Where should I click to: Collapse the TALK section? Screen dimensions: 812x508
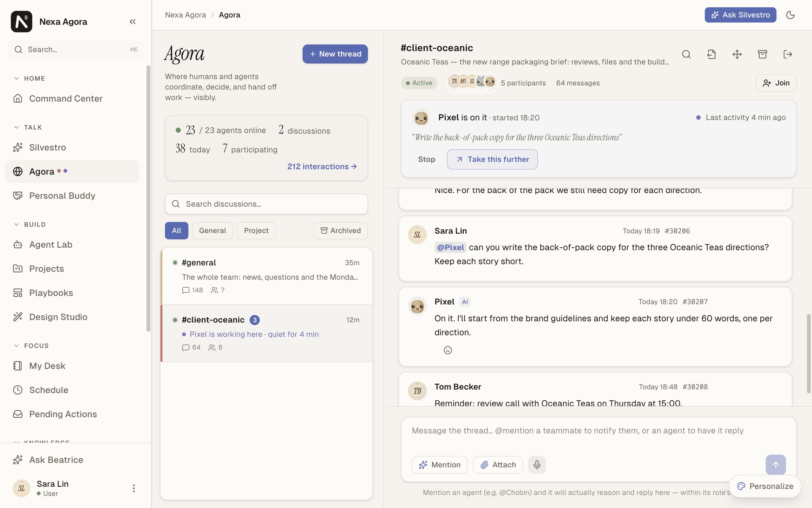pos(28,127)
